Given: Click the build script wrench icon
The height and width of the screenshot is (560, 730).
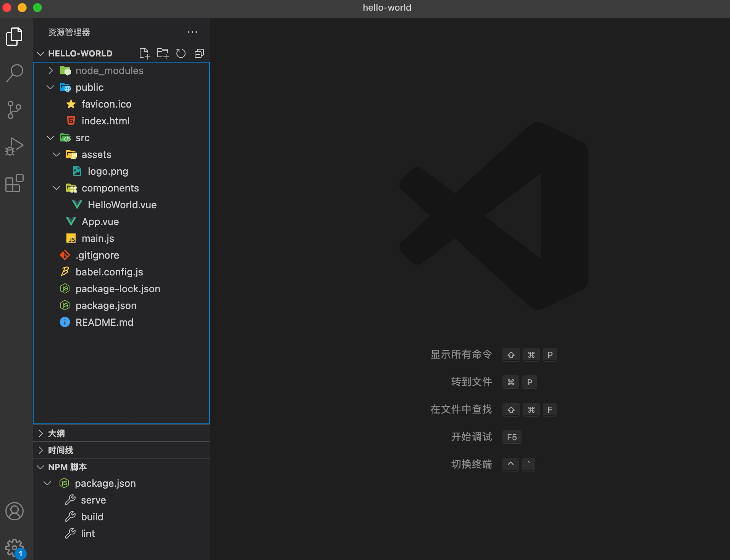Looking at the screenshot, I should point(70,517).
